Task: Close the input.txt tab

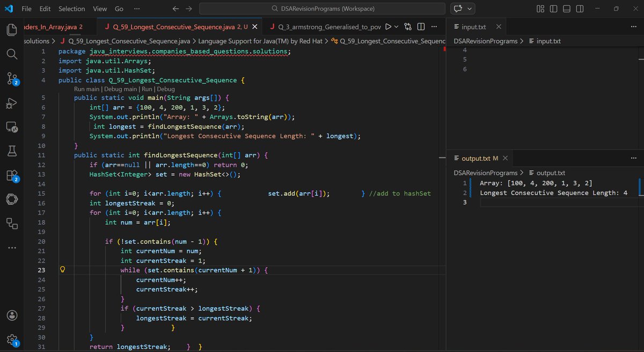Action: pos(499,27)
